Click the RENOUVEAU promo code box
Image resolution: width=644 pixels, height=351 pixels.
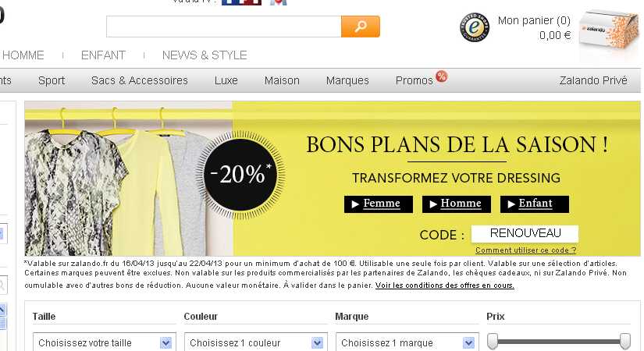point(525,233)
